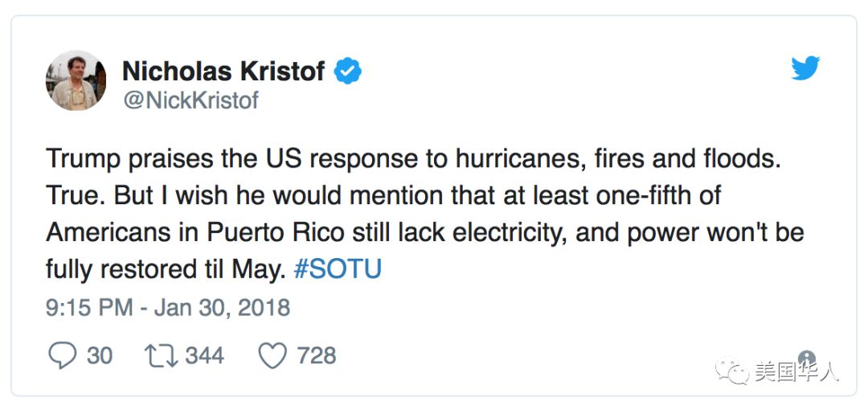Click the 344 retweets count
The width and height of the screenshot is (868, 410).
pyautogui.click(x=204, y=355)
